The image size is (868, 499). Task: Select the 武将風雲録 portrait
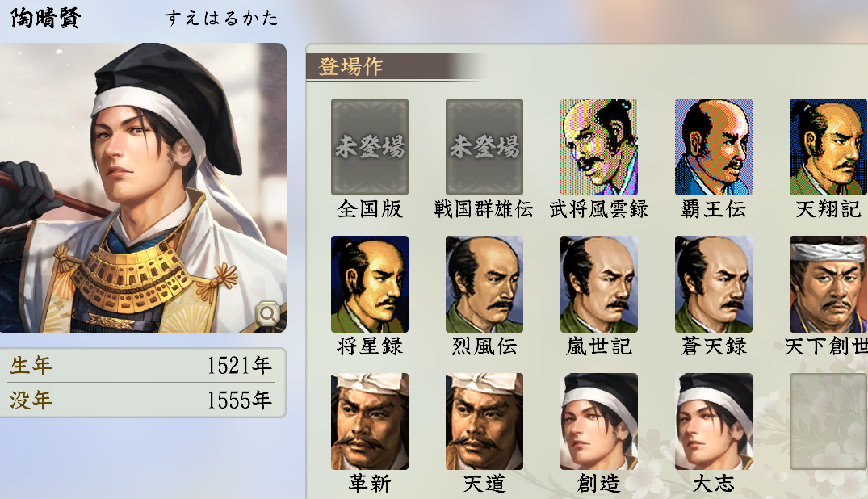point(598,147)
